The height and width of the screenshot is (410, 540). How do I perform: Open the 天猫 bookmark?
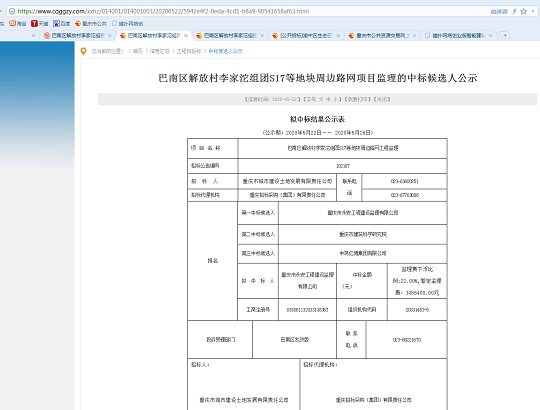pyautogui.click(x=40, y=23)
